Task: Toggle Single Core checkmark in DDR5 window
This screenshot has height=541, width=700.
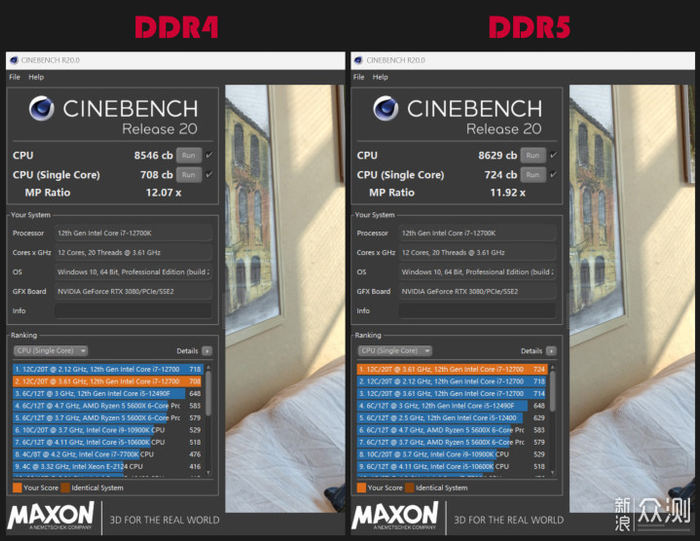Action: [554, 175]
